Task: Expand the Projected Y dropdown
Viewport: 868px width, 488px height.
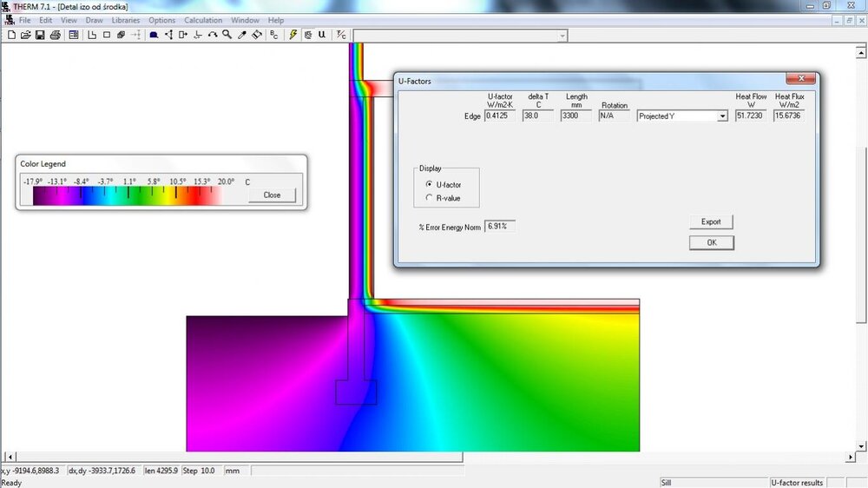Action: (722, 116)
